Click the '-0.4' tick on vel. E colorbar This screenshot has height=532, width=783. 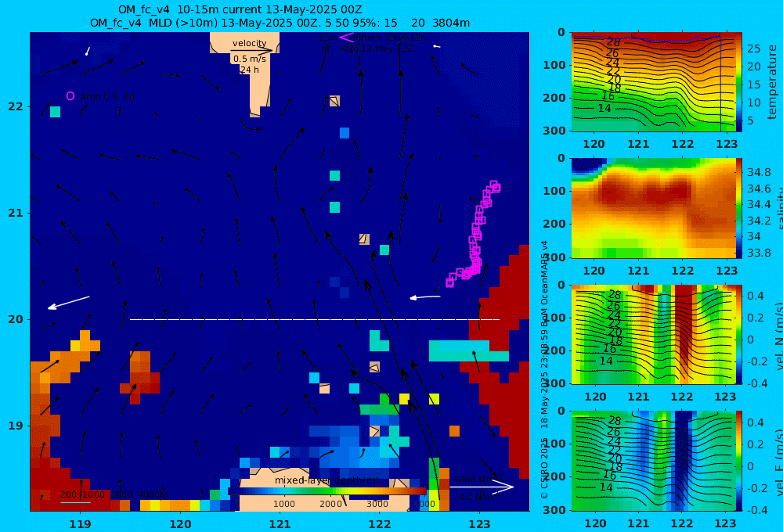coord(756,510)
